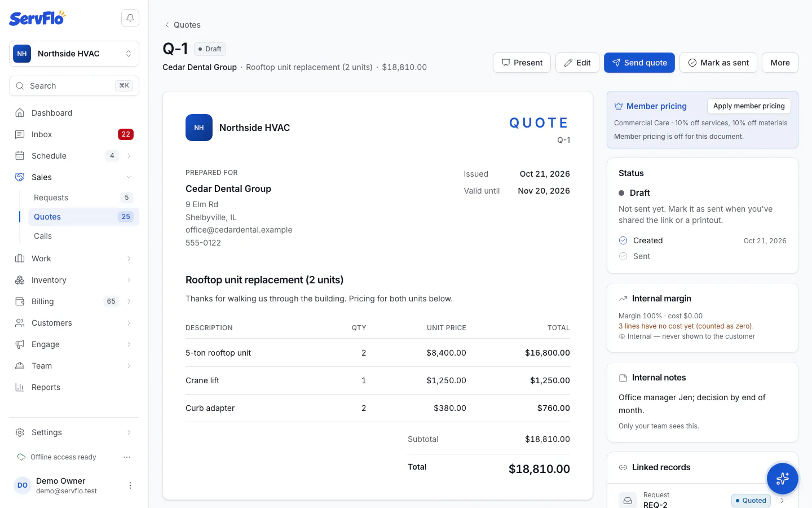Focus the Search field
812x508 pixels.
[x=74, y=86]
